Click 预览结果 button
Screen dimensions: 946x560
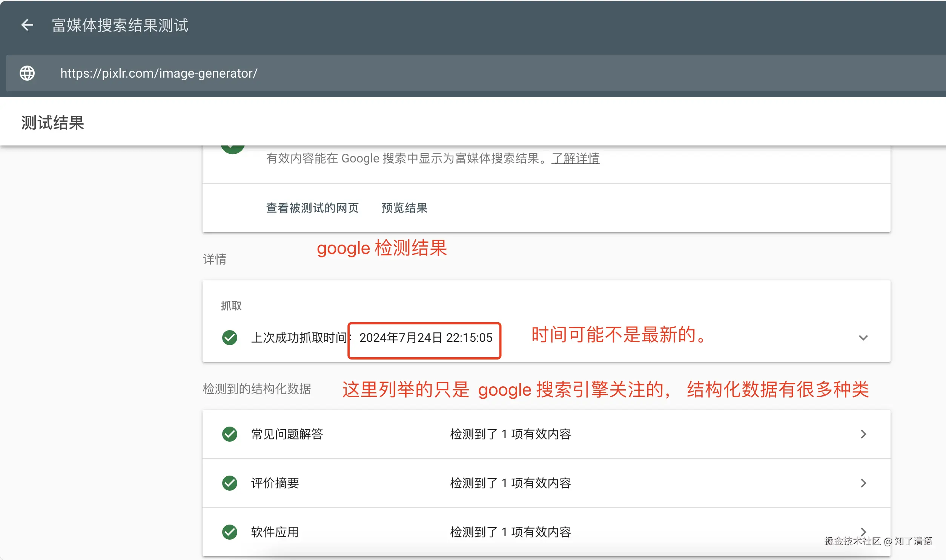404,208
